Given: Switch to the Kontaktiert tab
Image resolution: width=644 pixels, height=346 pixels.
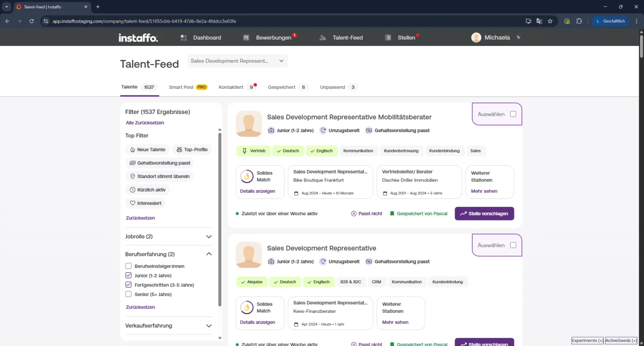Looking at the screenshot, I should [238, 87].
